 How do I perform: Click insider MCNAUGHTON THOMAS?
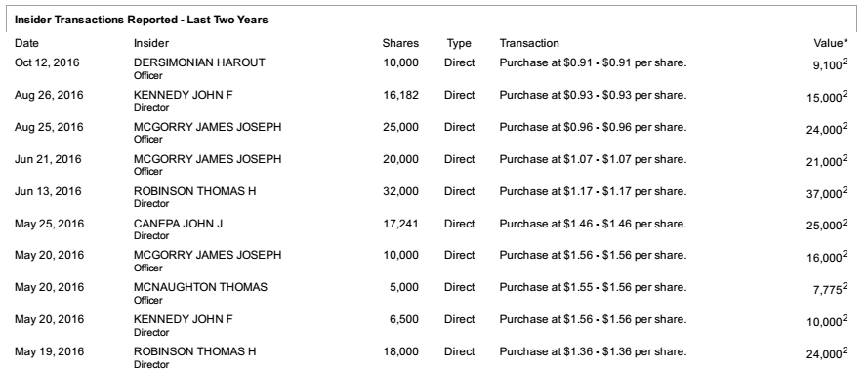pyautogui.click(x=200, y=287)
